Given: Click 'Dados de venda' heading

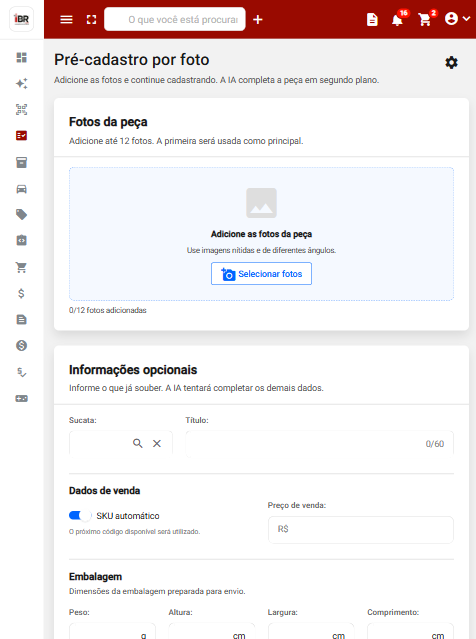Looking at the screenshot, I should point(104,491).
